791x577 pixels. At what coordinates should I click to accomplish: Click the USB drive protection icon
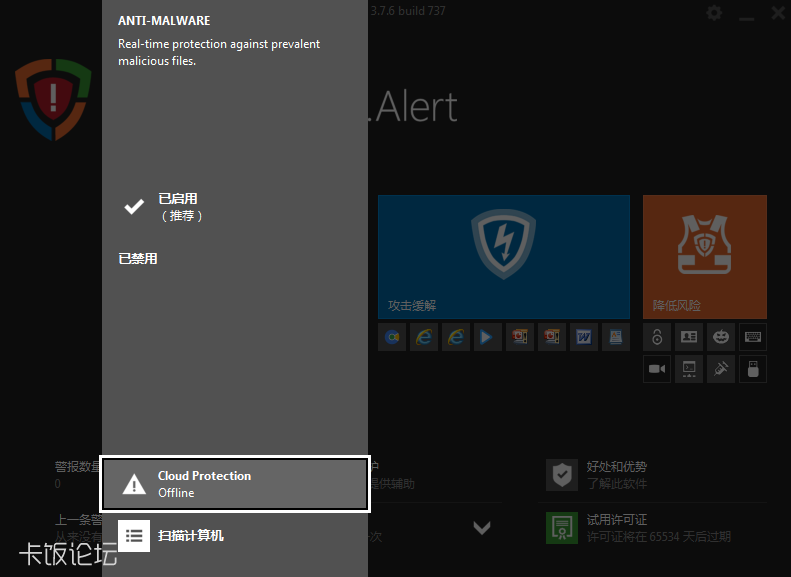pos(753,369)
